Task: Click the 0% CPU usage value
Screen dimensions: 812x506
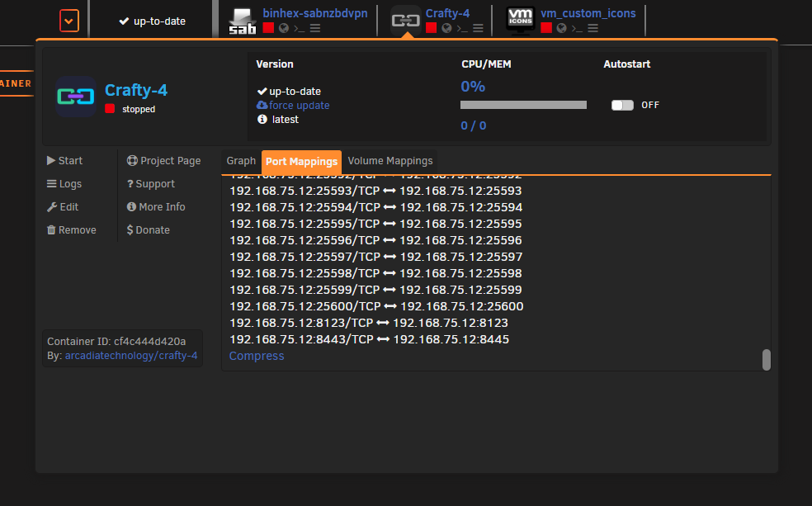Action: tap(473, 86)
